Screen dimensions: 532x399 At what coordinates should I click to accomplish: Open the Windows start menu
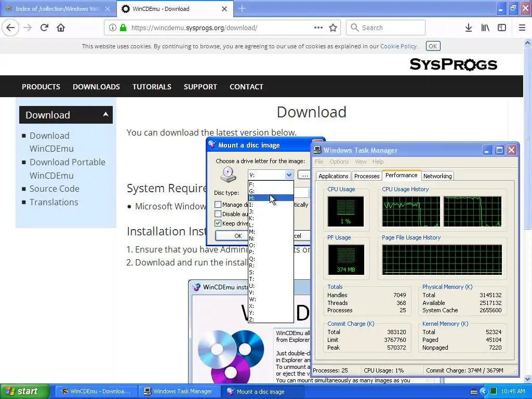point(24,391)
